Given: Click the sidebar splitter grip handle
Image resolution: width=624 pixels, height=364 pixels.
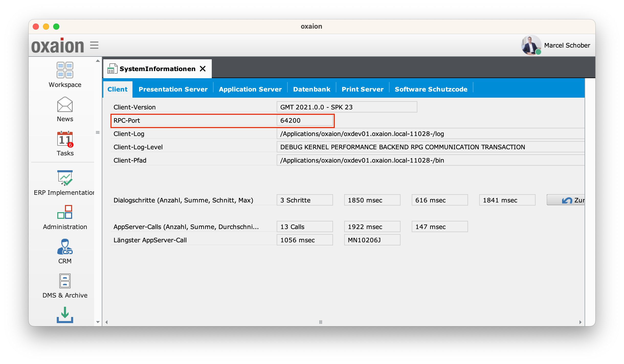Looking at the screenshot, I should pos(98,132).
